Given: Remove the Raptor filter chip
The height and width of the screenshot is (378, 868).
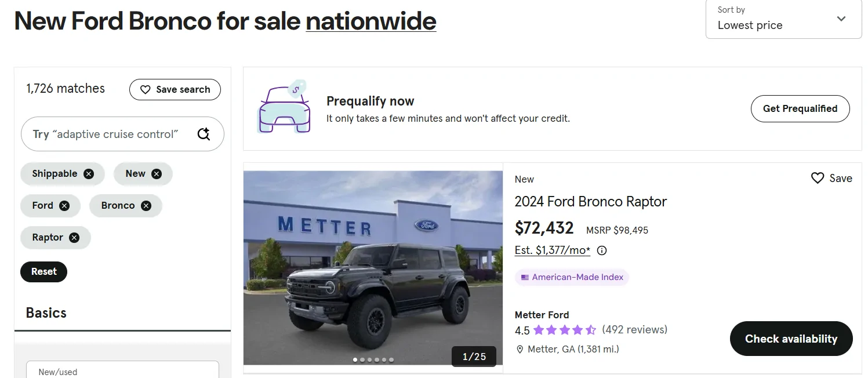Looking at the screenshot, I should (x=74, y=237).
